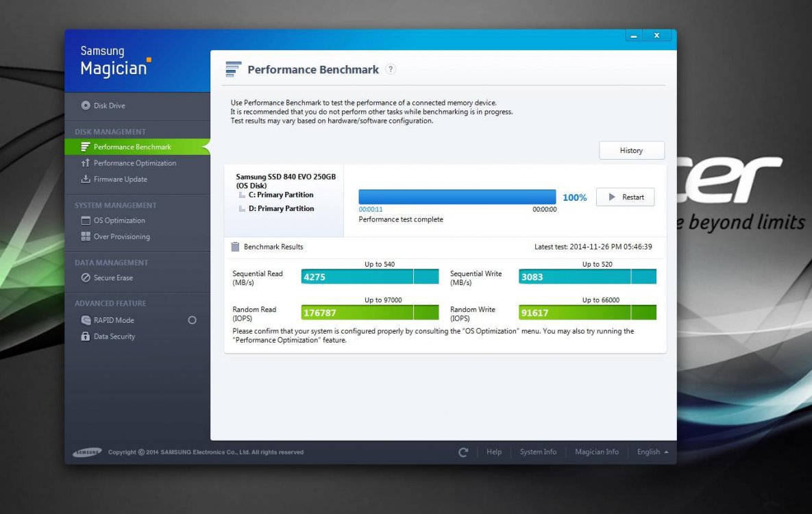Open Performance Optimization
The width and height of the screenshot is (812, 514).
point(134,163)
